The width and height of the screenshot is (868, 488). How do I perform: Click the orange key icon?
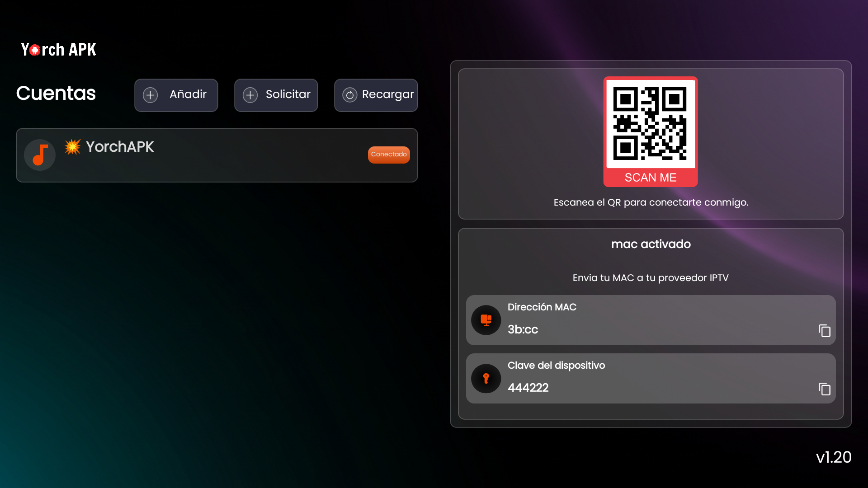tap(486, 379)
